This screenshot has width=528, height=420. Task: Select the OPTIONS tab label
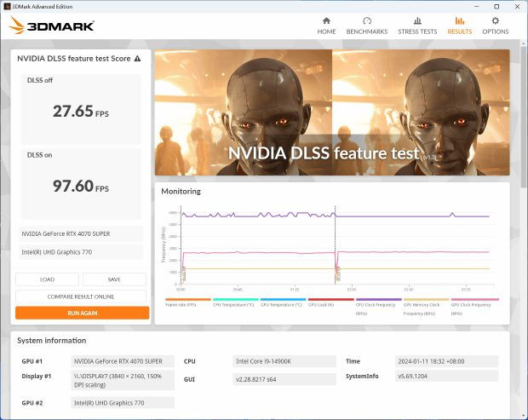point(496,32)
